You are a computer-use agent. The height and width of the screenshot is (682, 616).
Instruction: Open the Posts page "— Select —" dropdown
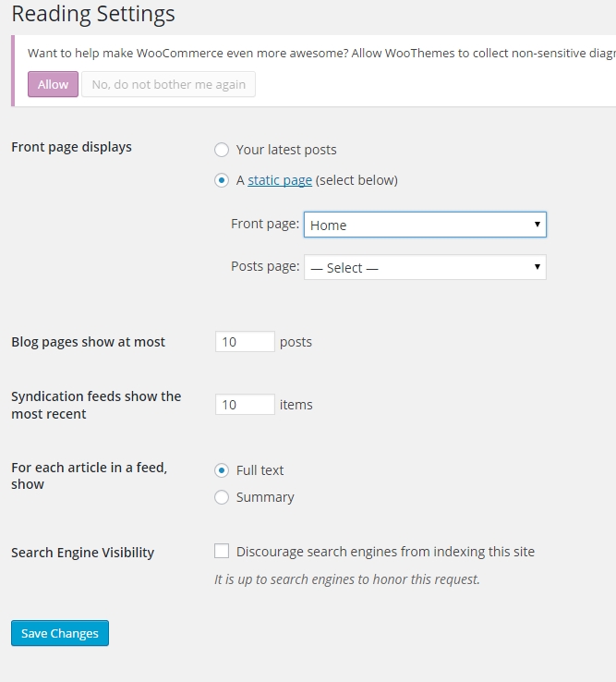click(425, 267)
